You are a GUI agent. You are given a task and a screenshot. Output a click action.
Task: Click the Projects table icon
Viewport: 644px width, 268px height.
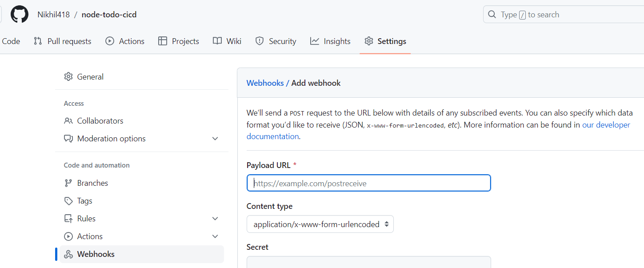tap(163, 41)
